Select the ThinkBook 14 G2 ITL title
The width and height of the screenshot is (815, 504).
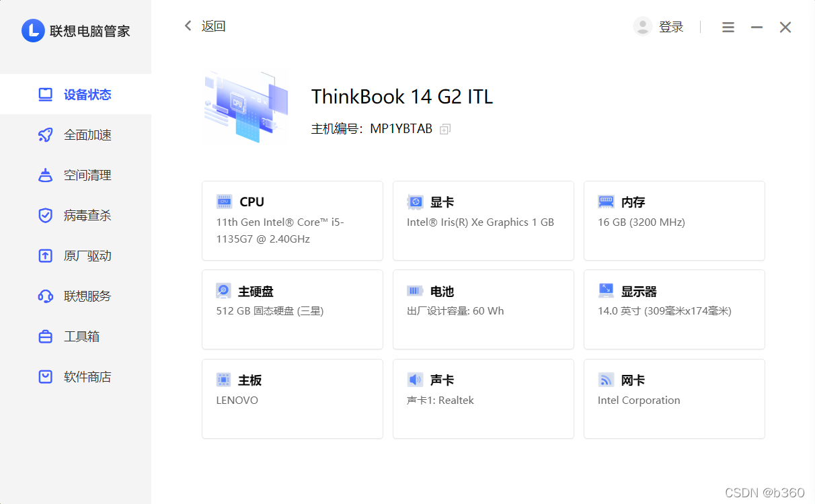[402, 96]
